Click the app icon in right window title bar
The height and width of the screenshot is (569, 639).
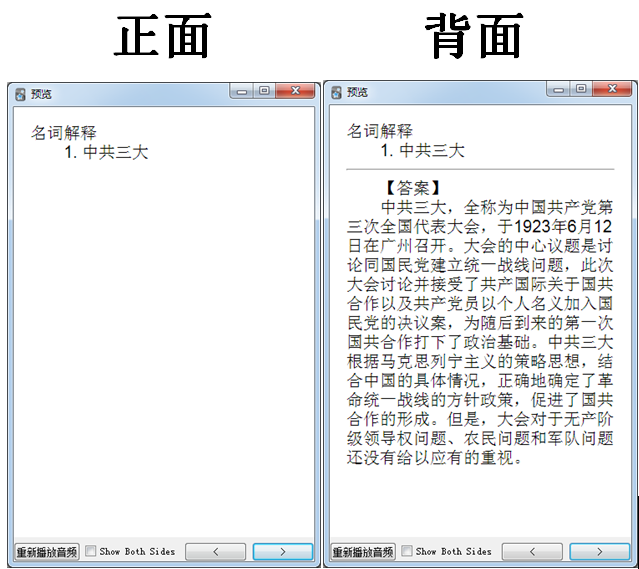pyautogui.click(x=337, y=93)
